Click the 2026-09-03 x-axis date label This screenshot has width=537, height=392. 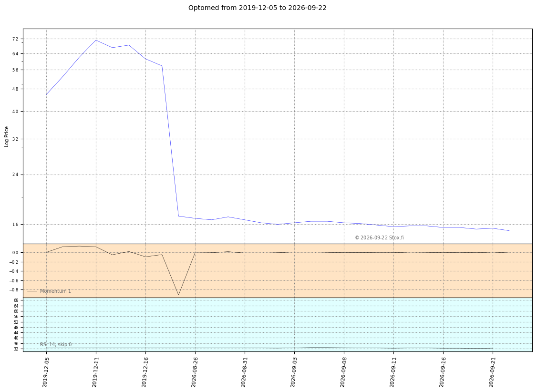click(x=294, y=372)
